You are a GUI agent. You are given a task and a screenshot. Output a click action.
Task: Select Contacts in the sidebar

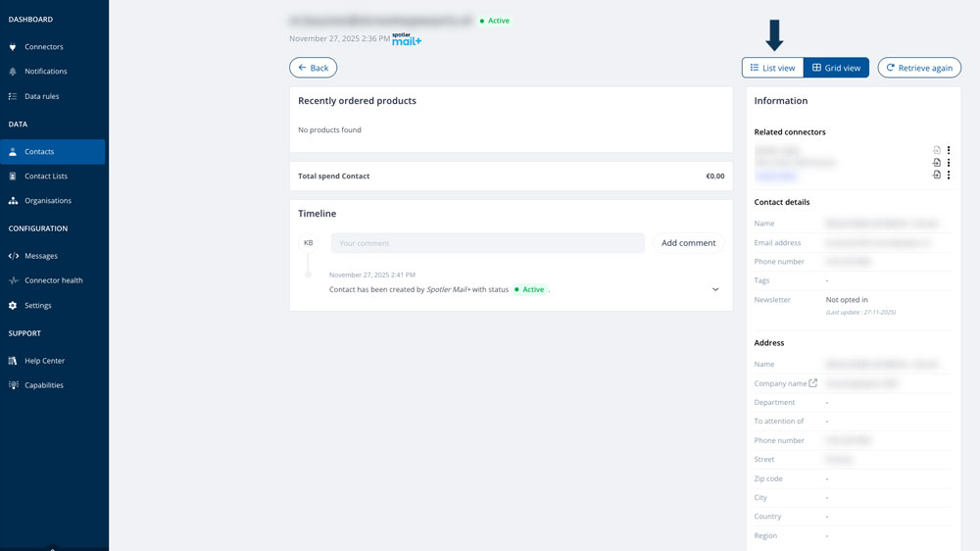[53, 152]
